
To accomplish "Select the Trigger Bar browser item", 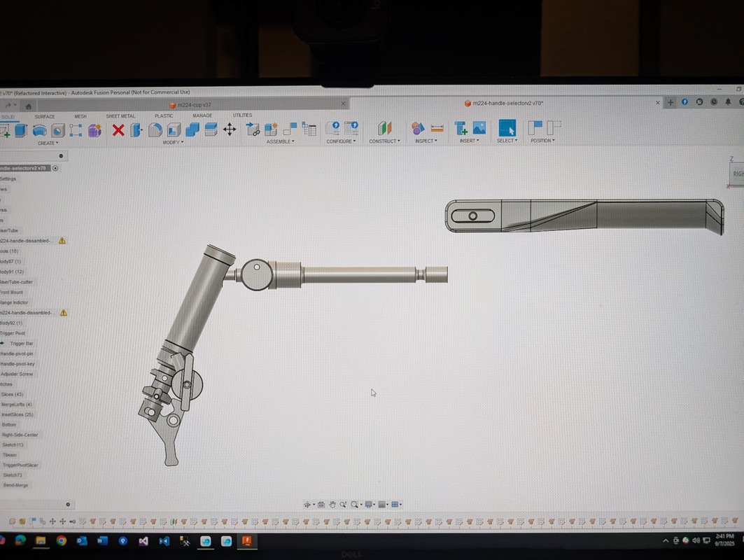I will 22,344.
